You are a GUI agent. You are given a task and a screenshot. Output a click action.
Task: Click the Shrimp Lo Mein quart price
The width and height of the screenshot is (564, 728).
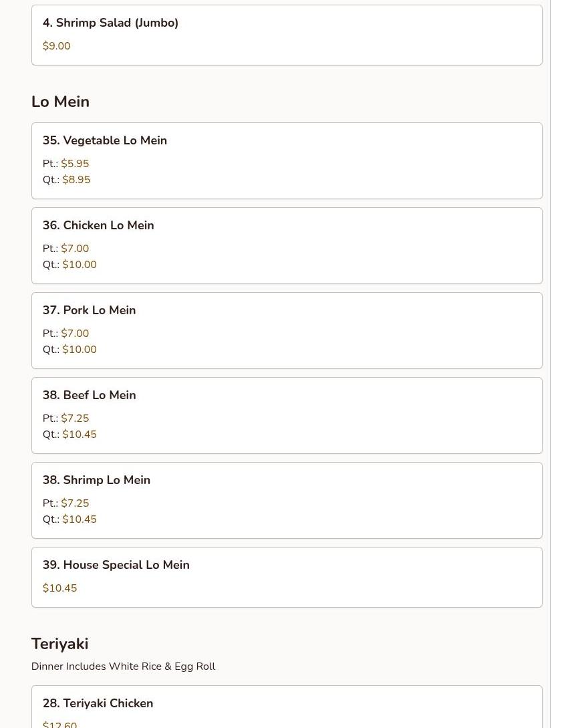(80, 519)
